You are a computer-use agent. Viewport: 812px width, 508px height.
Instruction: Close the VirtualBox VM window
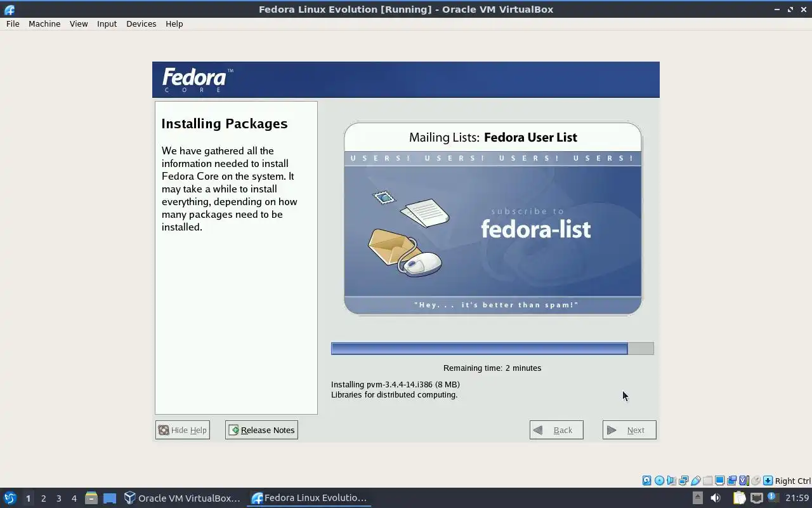point(803,10)
